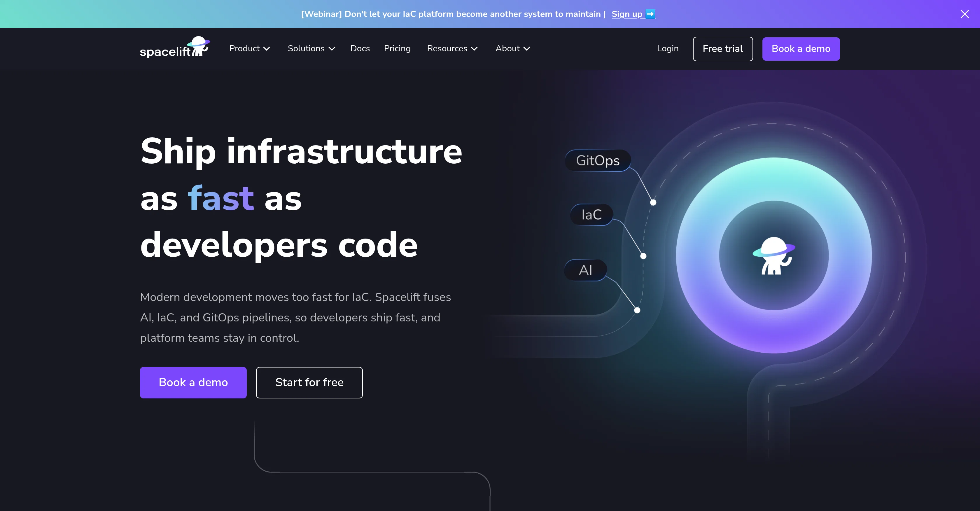980x511 pixels.
Task: Click the AI pill label
Action: 585,270
